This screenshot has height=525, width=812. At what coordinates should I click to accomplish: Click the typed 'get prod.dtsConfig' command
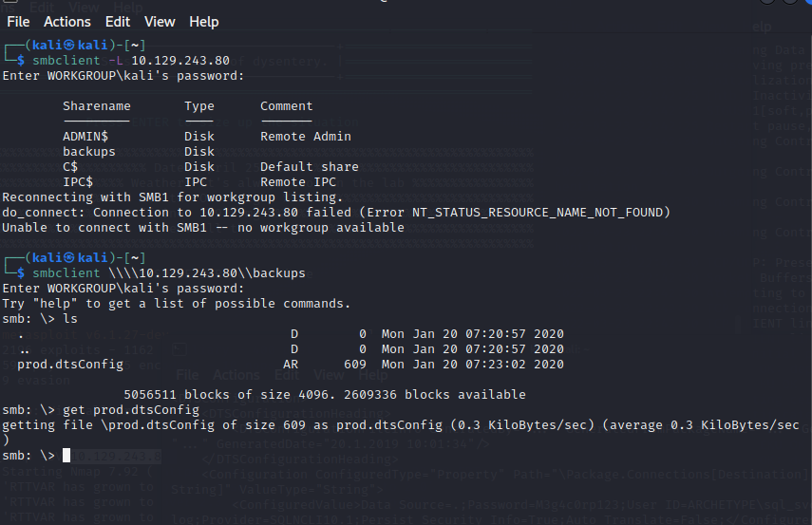click(x=131, y=410)
